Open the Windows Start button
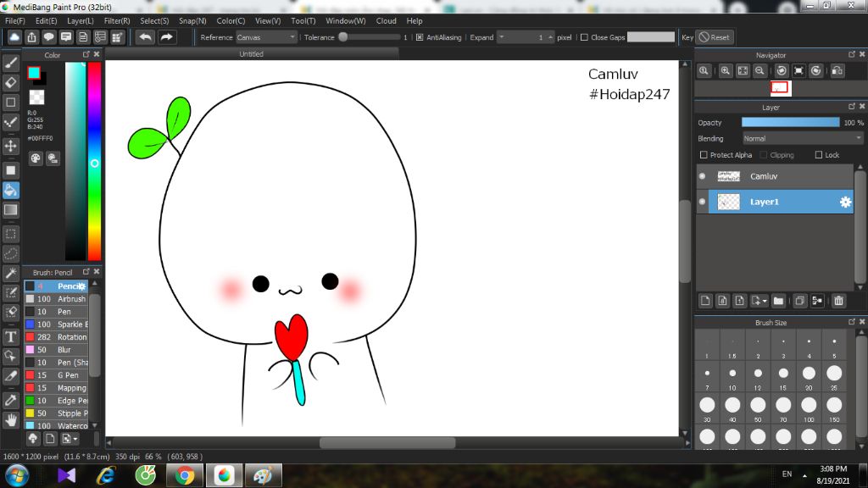The height and width of the screenshot is (488, 868). click(17, 475)
